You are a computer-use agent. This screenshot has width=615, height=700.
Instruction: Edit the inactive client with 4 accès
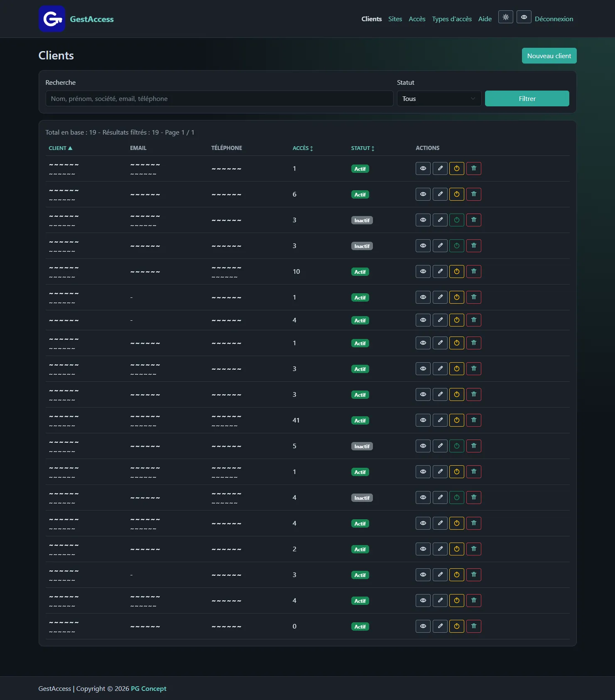(440, 497)
